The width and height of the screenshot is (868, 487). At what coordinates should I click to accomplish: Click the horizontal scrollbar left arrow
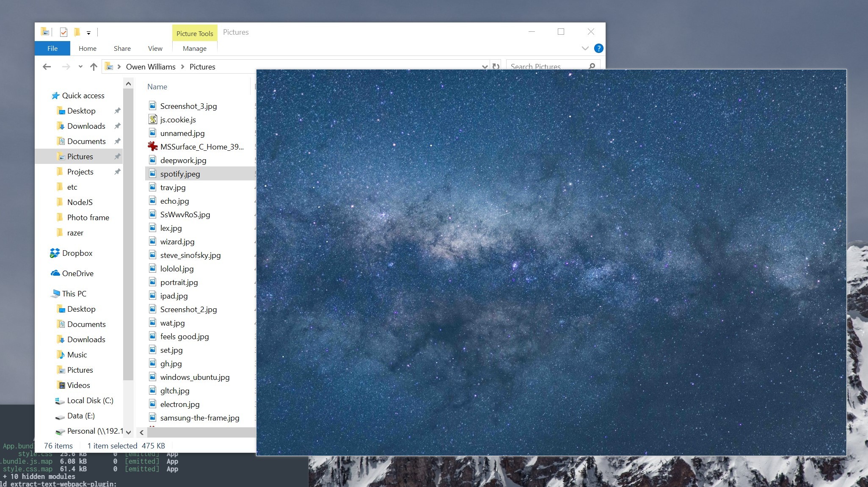click(x=142, y=432)
